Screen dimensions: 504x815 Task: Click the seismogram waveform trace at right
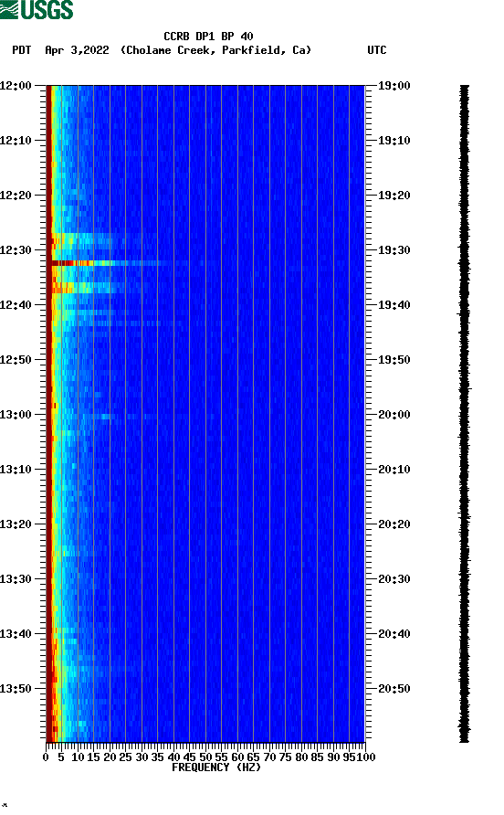pyautogui.click(x=465, y=414)
